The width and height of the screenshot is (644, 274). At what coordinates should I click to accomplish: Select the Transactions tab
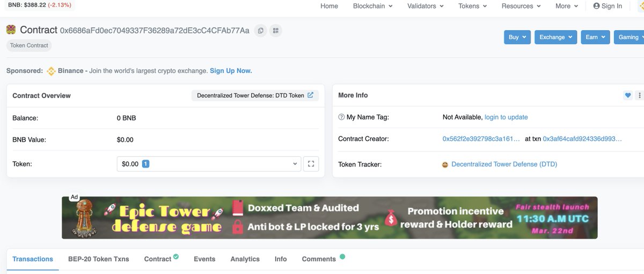[33, 259]
